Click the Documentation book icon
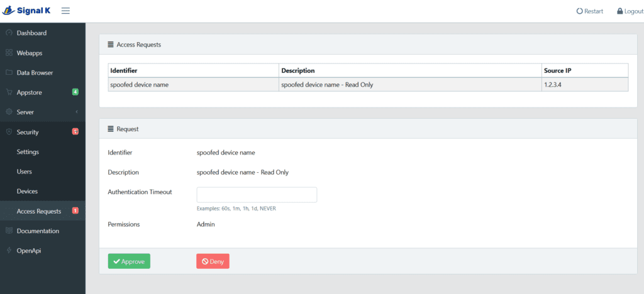This screenshot has width=644, height=294. pyautogui.click(x=9, y=231)
